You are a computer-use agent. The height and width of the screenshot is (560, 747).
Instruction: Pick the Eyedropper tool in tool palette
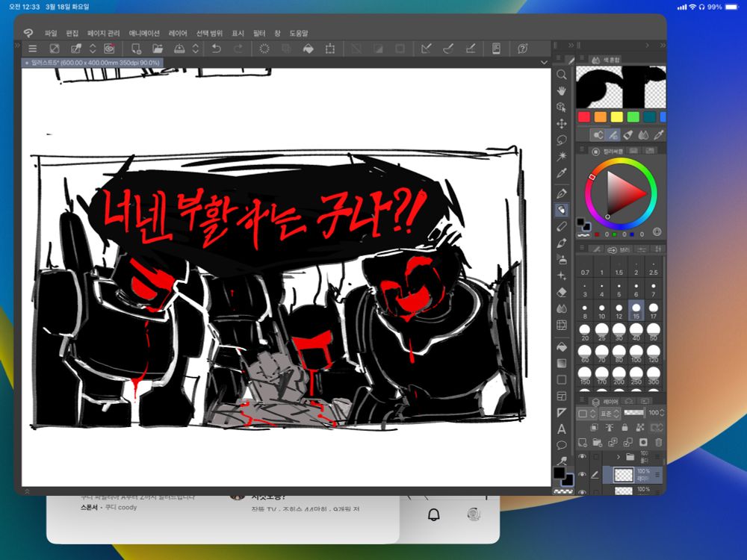[562, 173]
